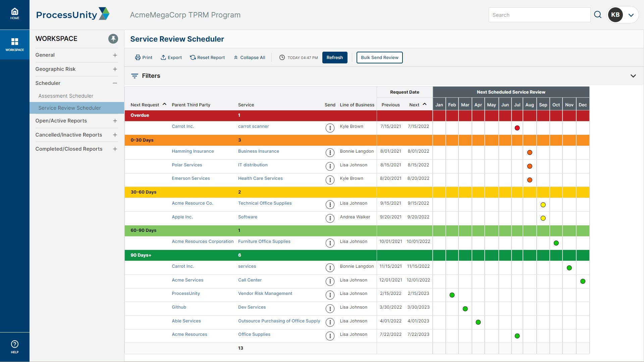
Task: Open send menu for Apple Inc. Software
Action: pos(330,218)
